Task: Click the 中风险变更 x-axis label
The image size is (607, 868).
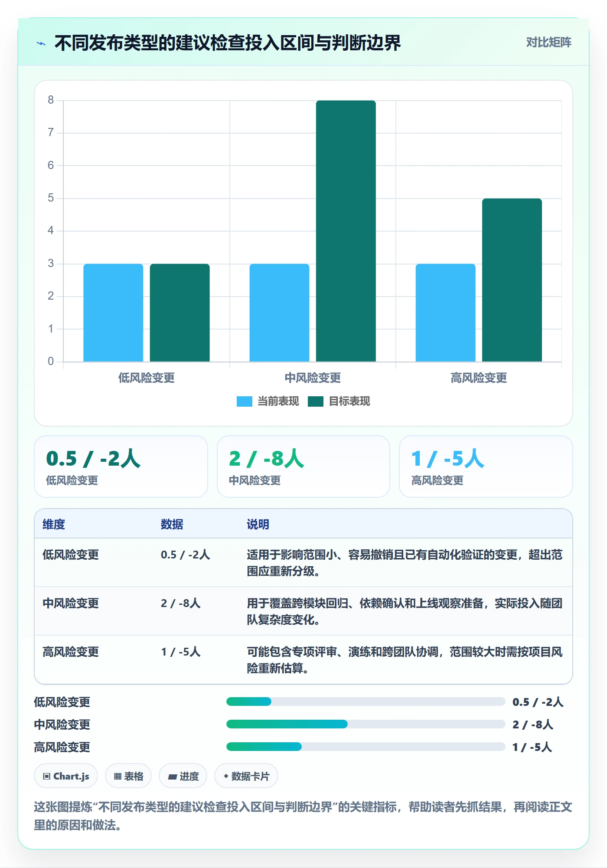Action: click(313, 378)
